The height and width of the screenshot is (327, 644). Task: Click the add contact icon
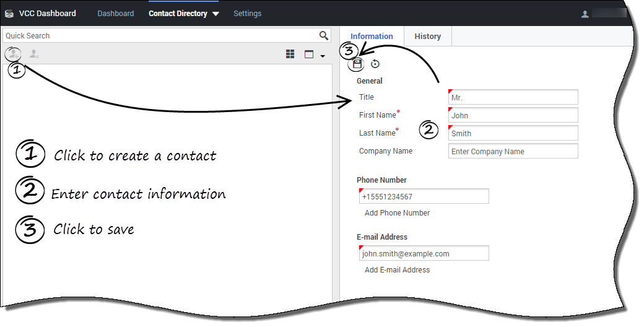pos(14,54)
